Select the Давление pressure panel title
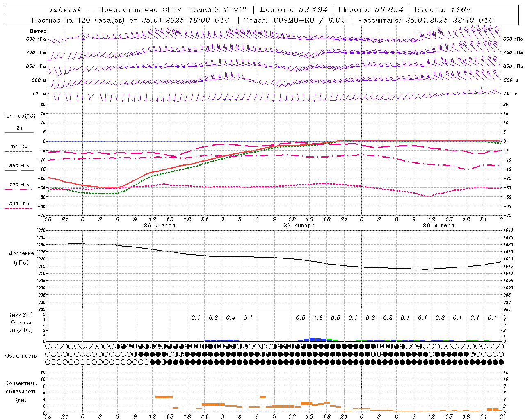Image resolution: width=525 pixels, height=420 pixels. coord(21,253)
